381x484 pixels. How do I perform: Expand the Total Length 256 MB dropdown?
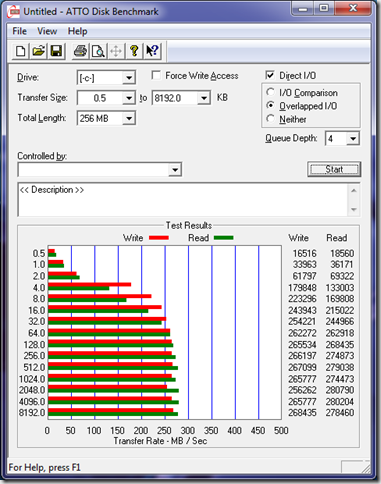click(x=129, y=118)
